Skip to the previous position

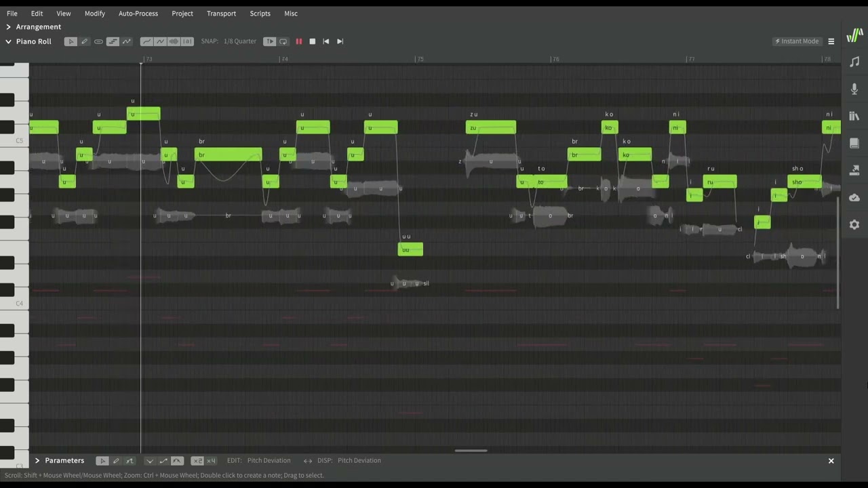click(x=326, y=41)
